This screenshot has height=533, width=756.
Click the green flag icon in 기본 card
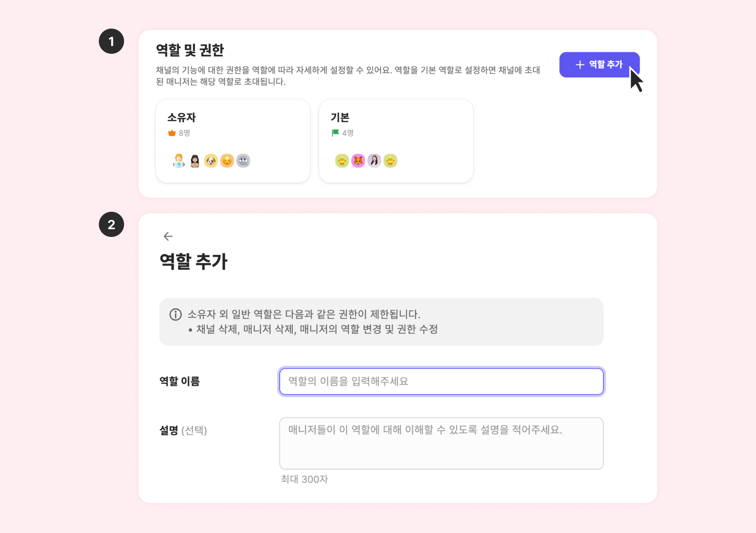(335, 133)
